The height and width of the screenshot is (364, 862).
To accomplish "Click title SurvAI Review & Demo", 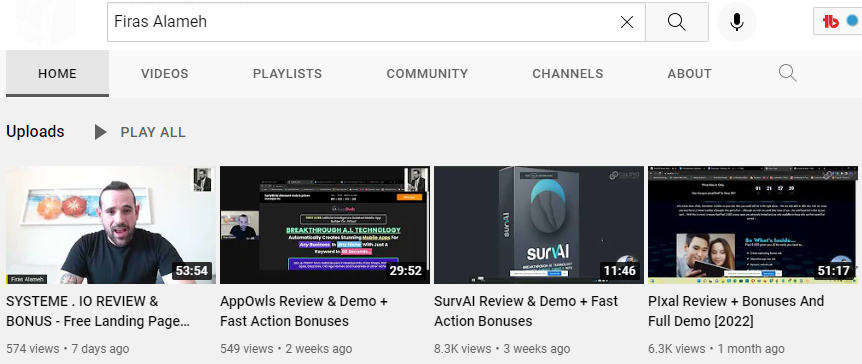I will click(x=526, y=311).
